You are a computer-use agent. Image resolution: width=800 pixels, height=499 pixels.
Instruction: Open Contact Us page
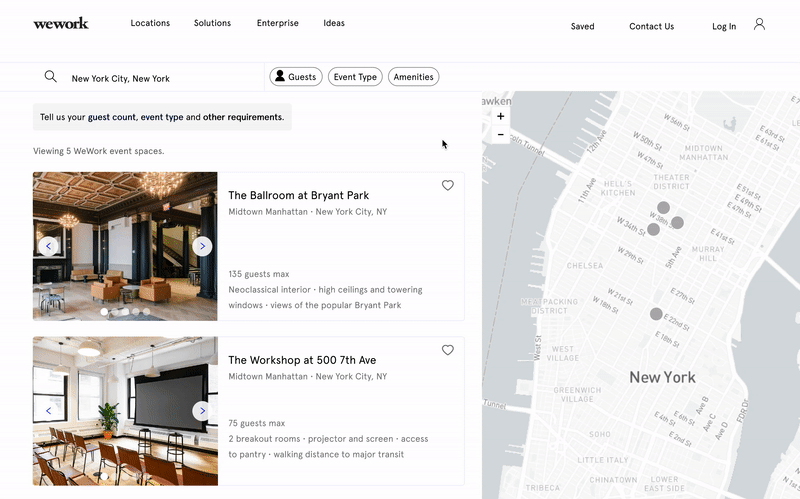pyautogui.click(x=652, y=27)
